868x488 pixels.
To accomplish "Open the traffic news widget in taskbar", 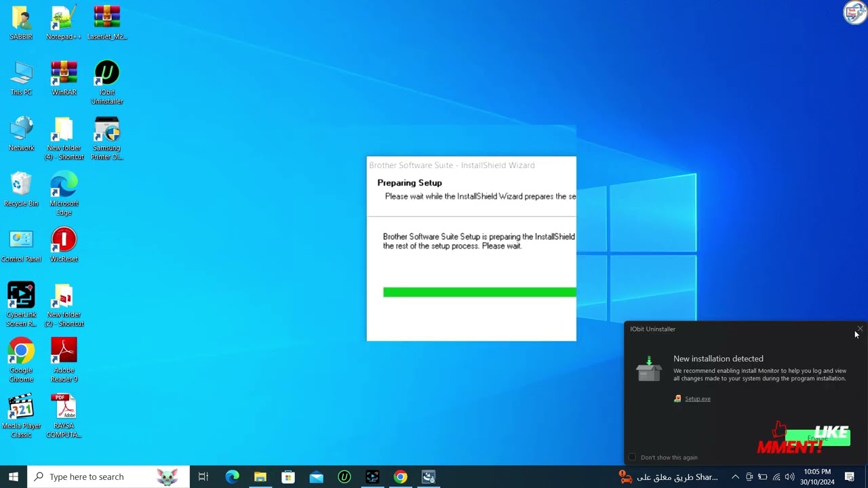I will [668, 477].
